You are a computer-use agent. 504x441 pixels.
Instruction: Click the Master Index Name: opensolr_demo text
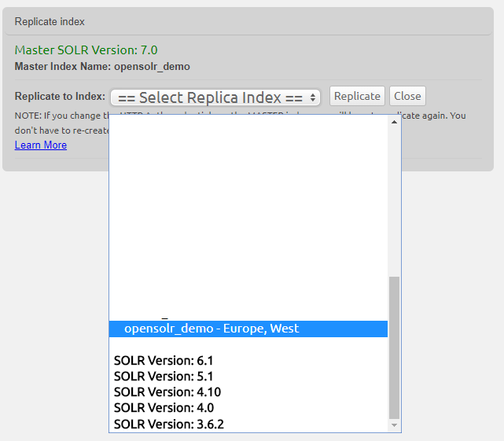click(x=102, y=67)
